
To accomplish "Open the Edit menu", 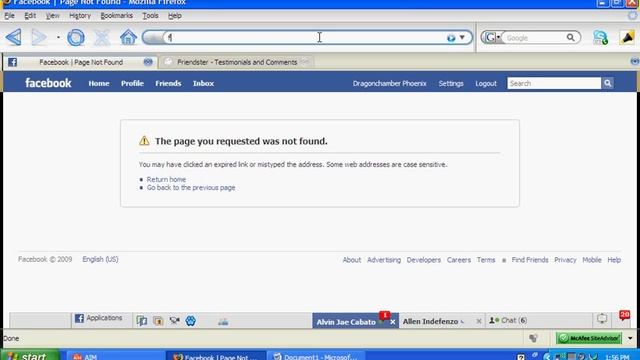I will [x=30, y=16].
